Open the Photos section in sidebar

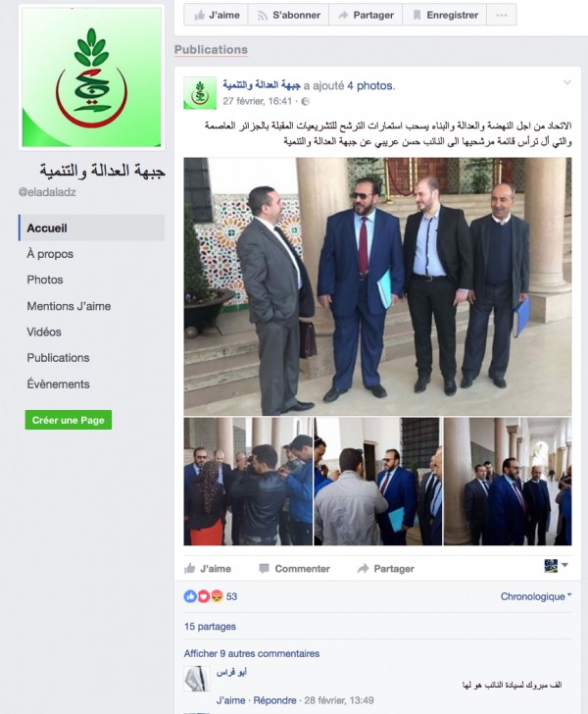click(45, 280)
